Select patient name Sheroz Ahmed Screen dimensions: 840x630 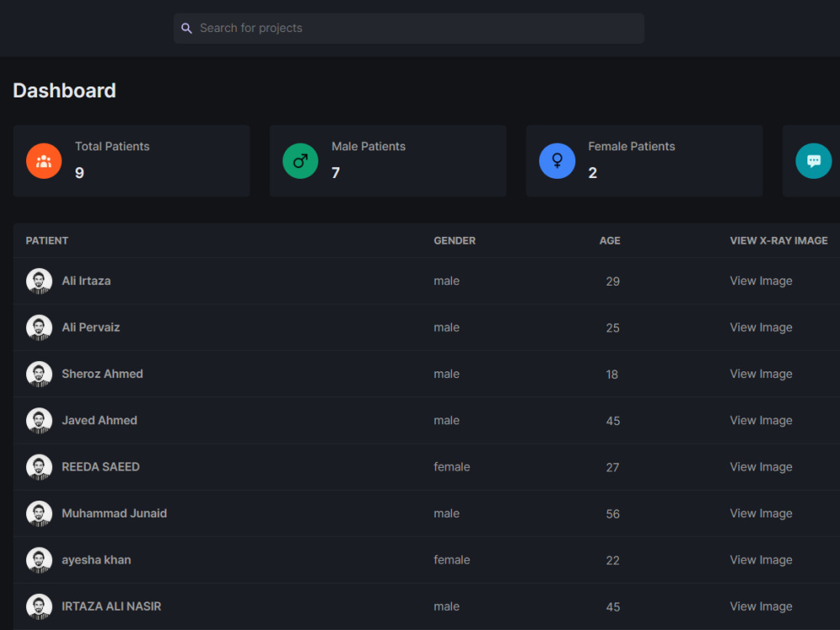[102, 374]
